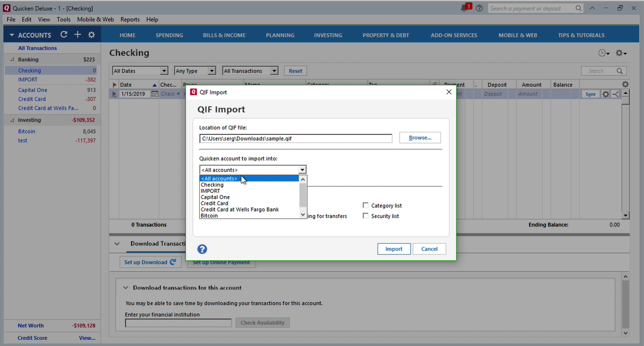Open the accounts settings gear icon
644x346 pixels.
[92, 35]
